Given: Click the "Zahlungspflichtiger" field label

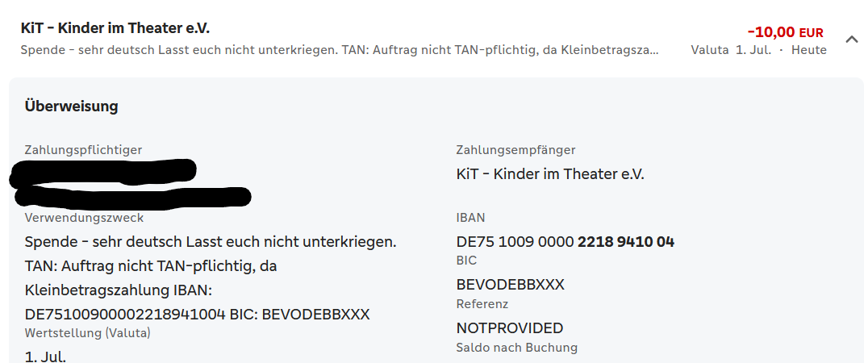Looking at the screenshot, I should 83,149.
